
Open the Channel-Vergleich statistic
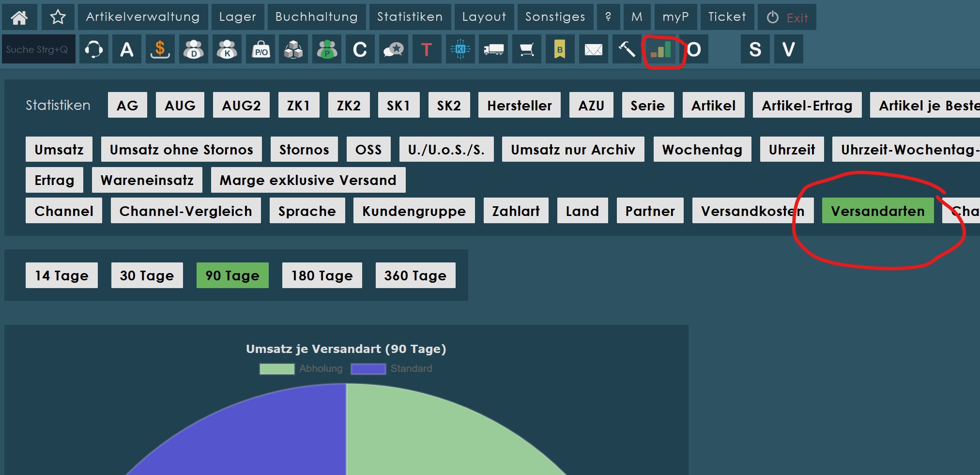point(185,211)
